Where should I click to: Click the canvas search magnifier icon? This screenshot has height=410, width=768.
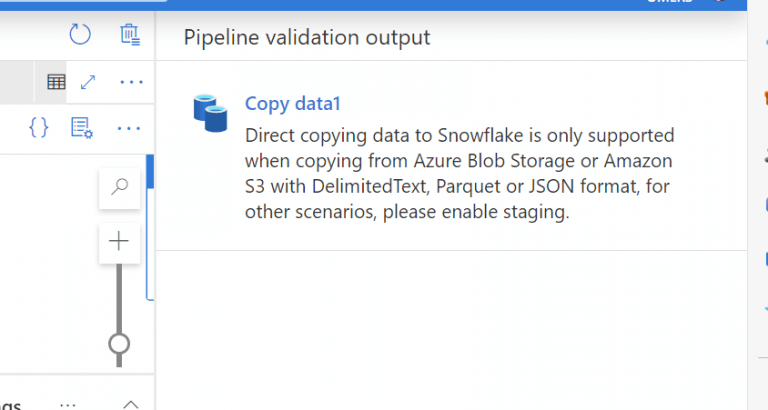click(119, 189)
